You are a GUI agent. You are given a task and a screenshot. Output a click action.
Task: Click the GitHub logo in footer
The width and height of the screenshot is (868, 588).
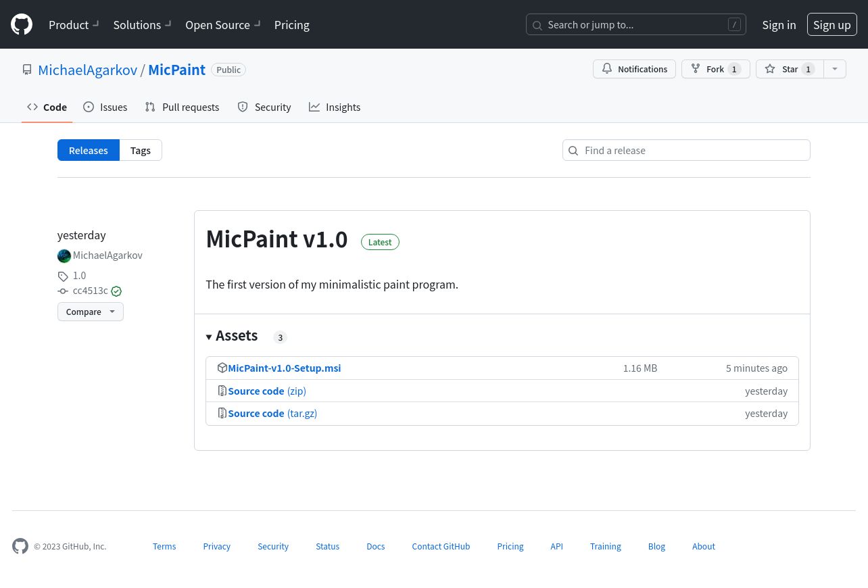(20, 546)
